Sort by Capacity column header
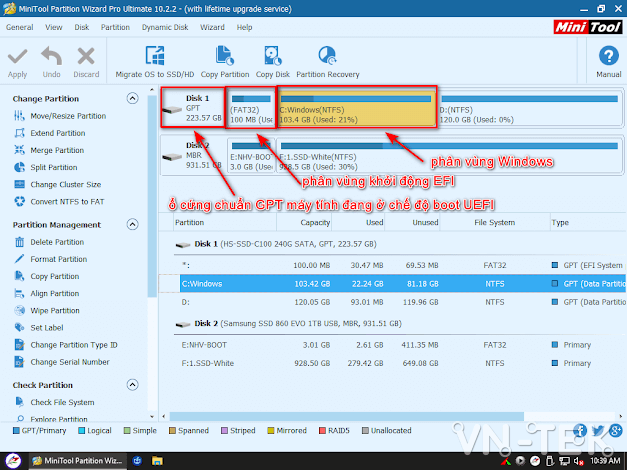 click(x=304, y=222)
